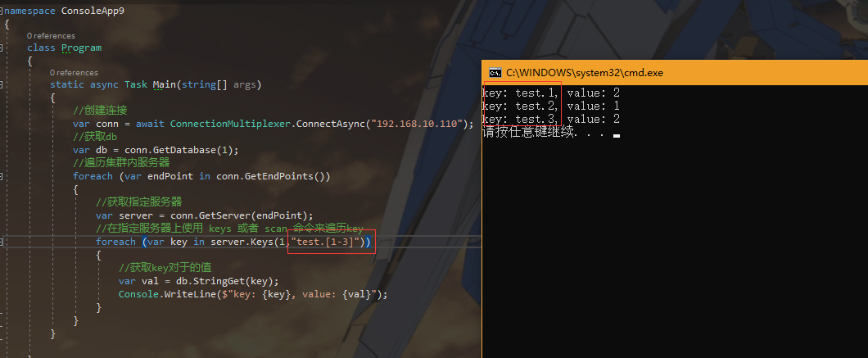Click the 'ConnectAsync' method call
The width and height of the screenshot is (868, 358).
pyautogui.click(x=331, y=124)
